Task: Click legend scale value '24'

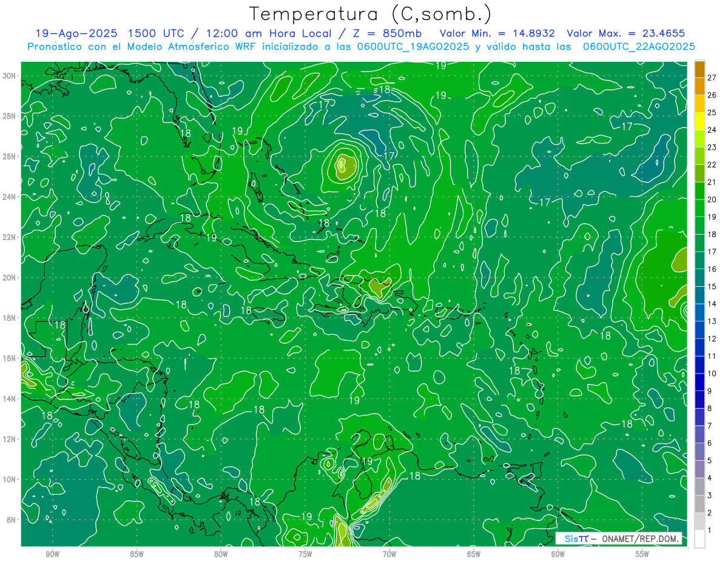Action: point(712,130)
